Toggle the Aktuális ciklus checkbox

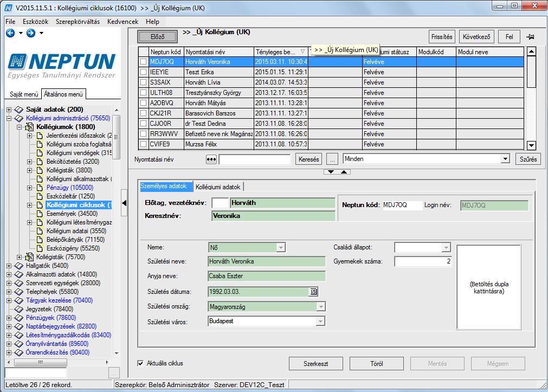pyautogui.click(x=140, y=363)
